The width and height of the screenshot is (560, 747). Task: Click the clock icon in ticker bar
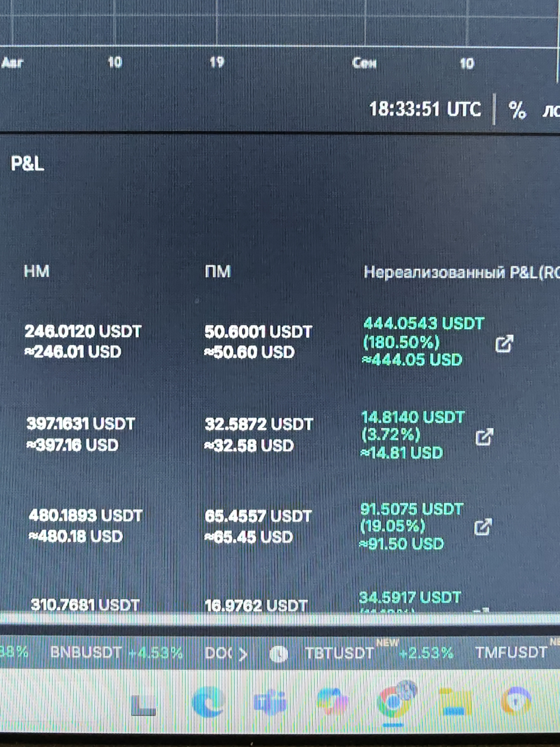point(279,654)
